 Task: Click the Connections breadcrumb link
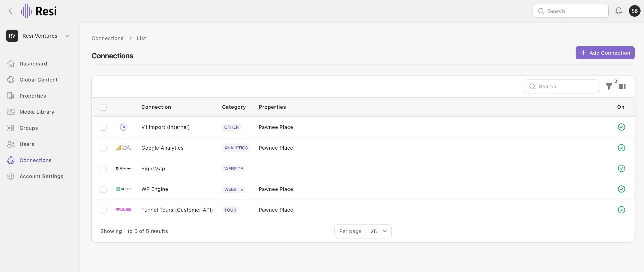(x=107, y=38)
